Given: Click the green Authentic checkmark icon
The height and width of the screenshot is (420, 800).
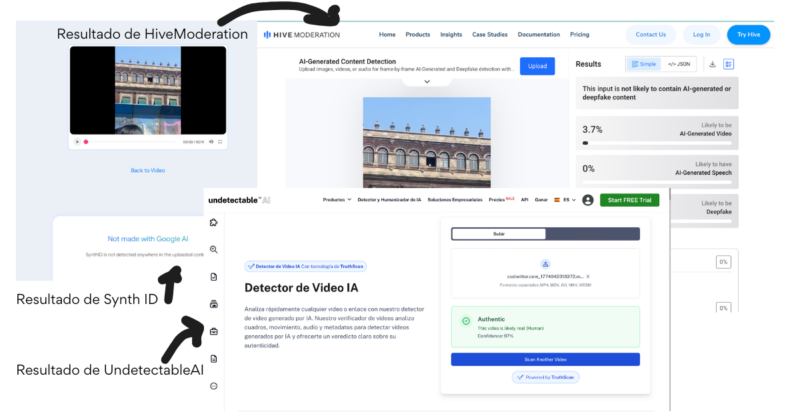Looking at the screenshot, I should point(466,321).
